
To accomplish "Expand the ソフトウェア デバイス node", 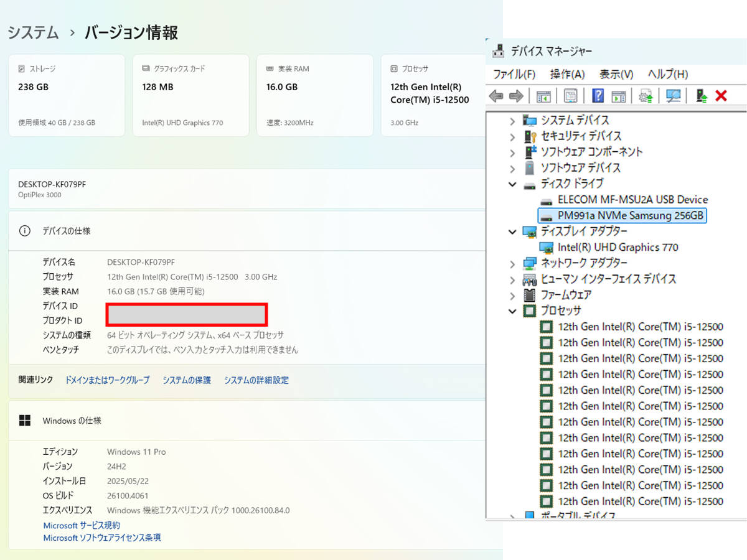I will click(512, 168).
